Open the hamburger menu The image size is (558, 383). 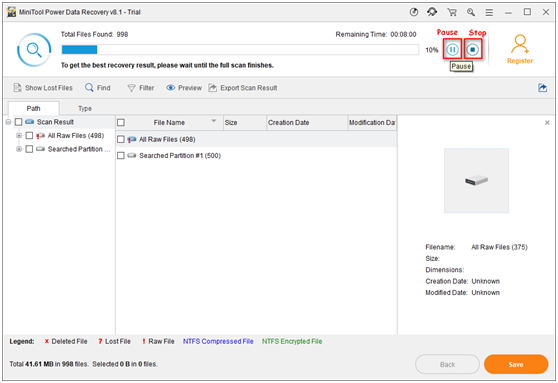pyautogui.click(x=489, y=12)
